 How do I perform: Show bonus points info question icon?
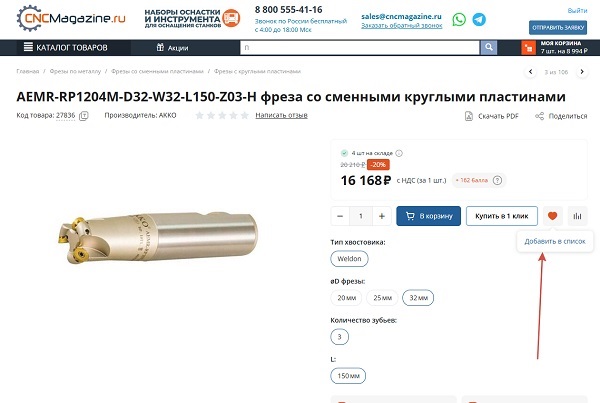pos(497,180)
